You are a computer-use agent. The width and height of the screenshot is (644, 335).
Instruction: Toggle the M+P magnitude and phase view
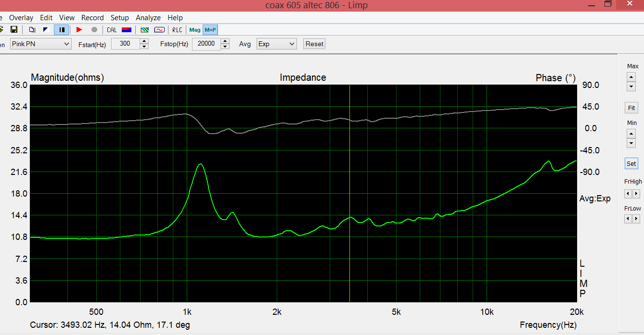(x=210, y=30)
